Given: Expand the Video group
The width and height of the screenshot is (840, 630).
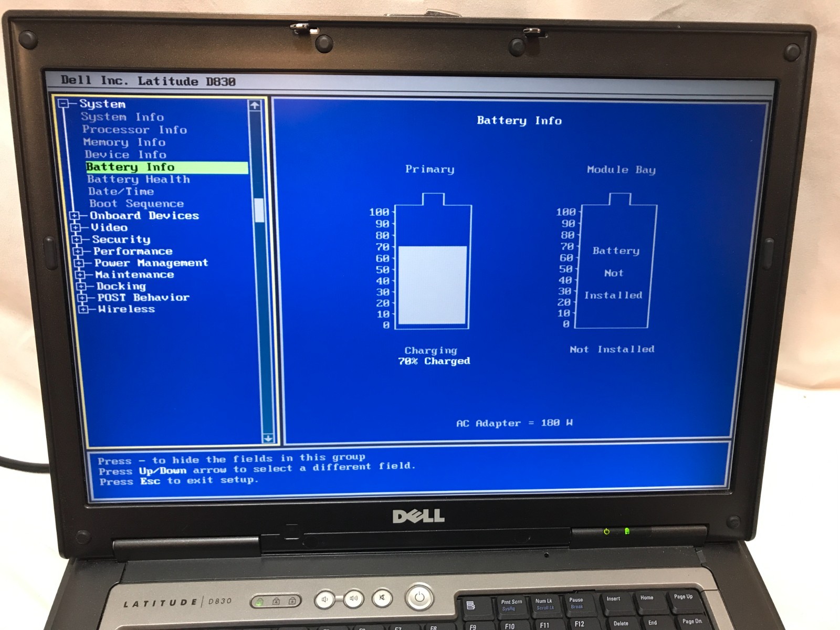Looking at the screenshot, I should pos(76,228).
